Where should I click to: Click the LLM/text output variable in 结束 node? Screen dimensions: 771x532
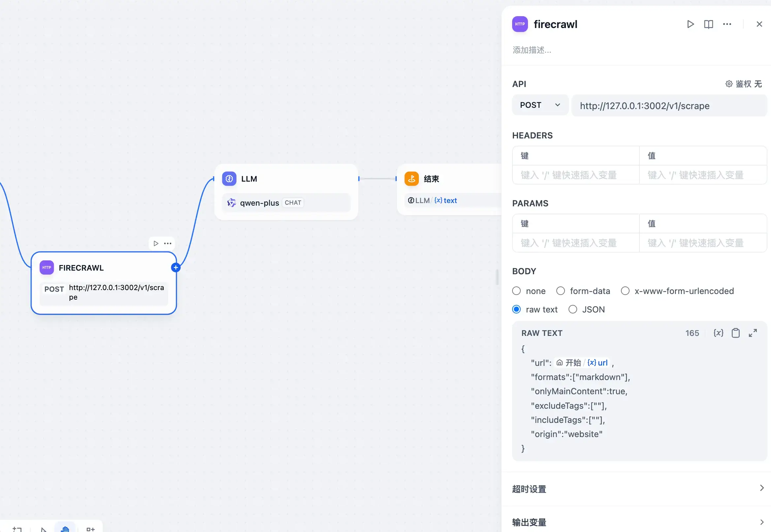click(433, 200)
